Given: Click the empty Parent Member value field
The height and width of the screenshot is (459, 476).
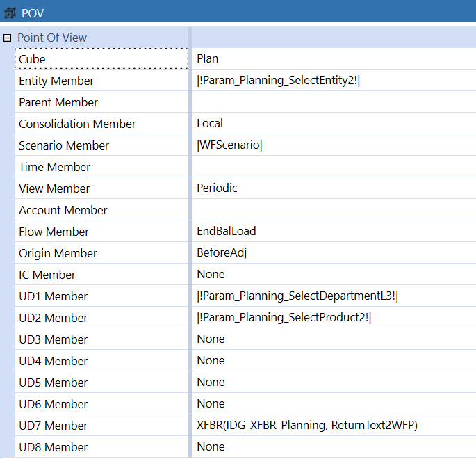Looking at the screenshot, I should point(332,102).
